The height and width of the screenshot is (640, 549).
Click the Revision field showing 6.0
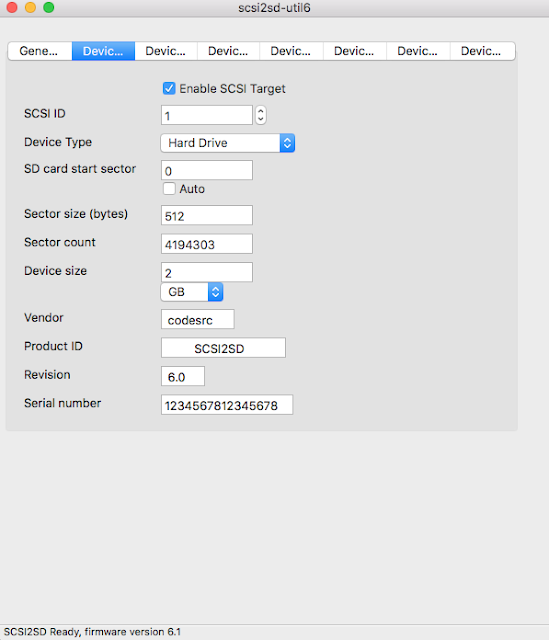tap(183, 376)
